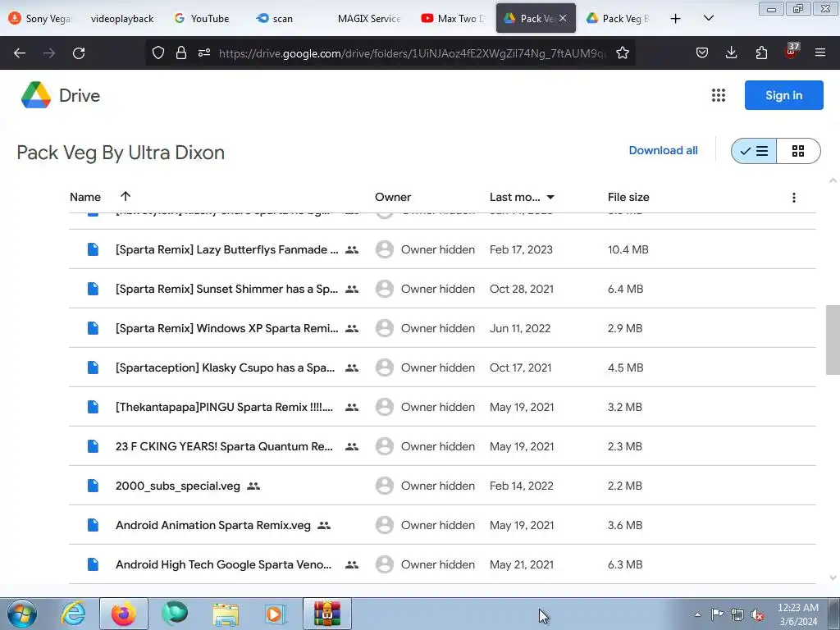Select [Sparta Remix] Windows XP Sparta file
Image resolution: width=840 pixels, height=630 pixels.
click(x=226, y=328)
